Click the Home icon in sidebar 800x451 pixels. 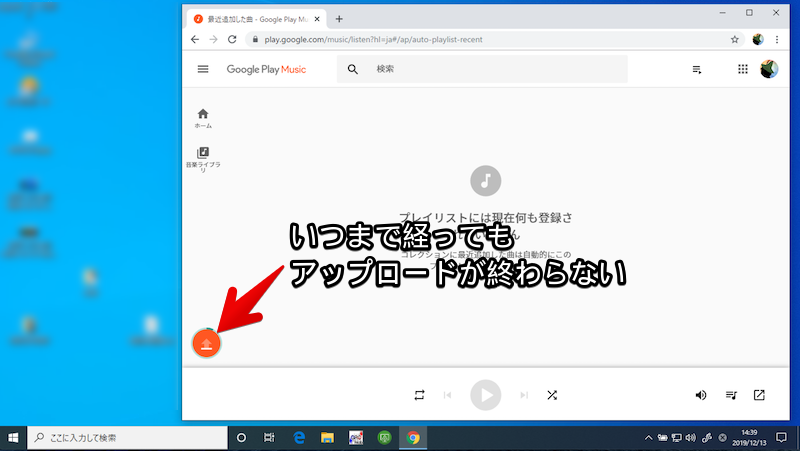click(x=203, y=114)
